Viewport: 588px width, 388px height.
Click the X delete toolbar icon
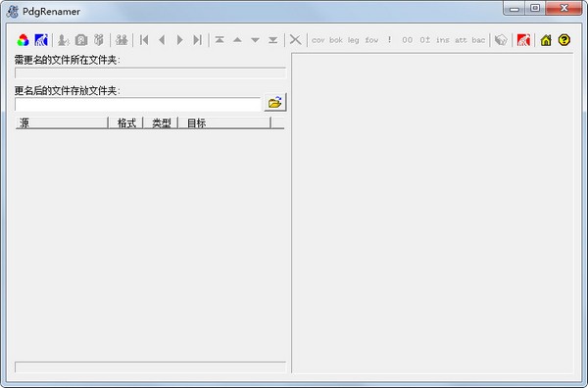tap(296, 40)
